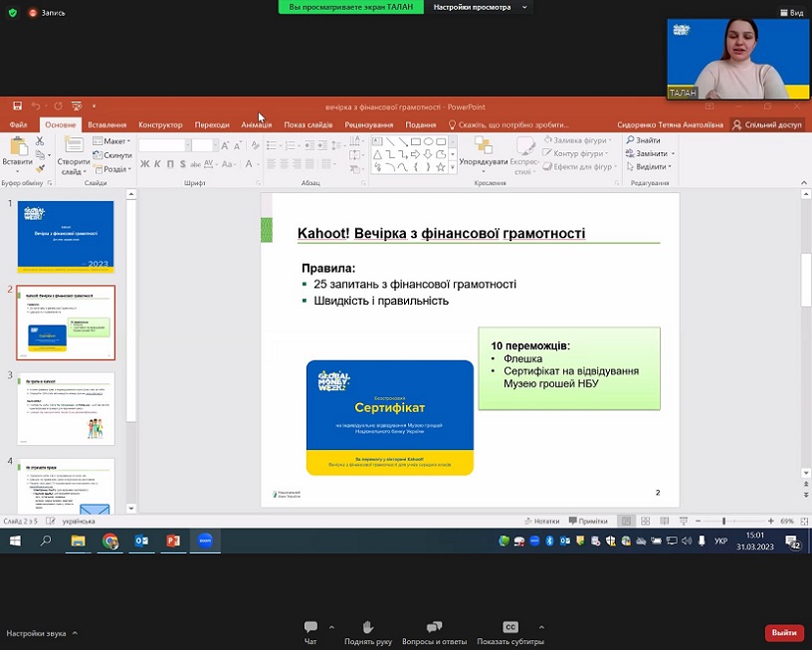
Task: Open Ефекти для фігур dropdown
Action: 580,167
